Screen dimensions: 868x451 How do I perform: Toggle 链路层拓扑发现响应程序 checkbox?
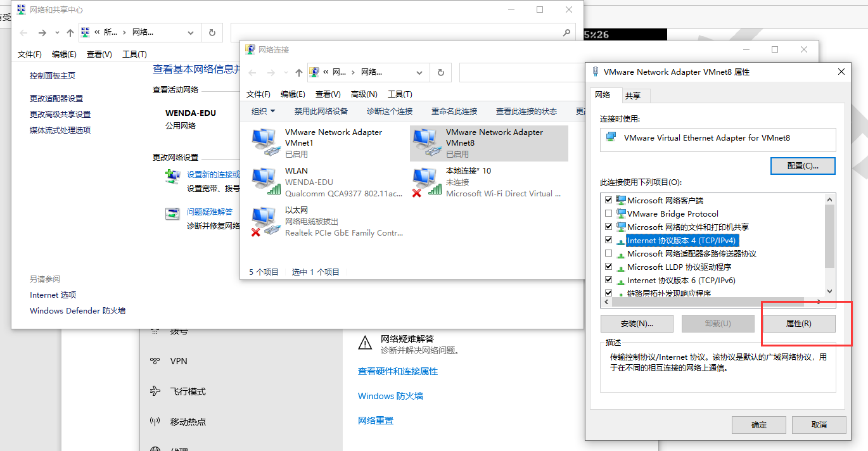pos(609,293)
